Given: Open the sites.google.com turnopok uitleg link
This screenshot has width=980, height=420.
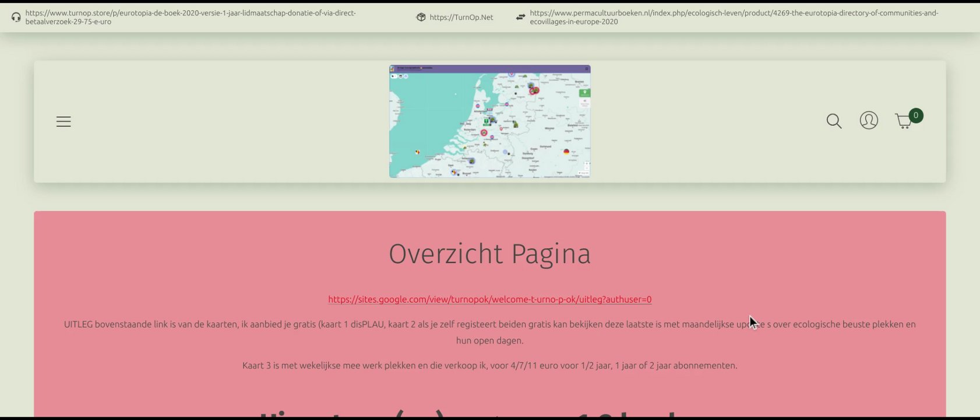Looking at the screenshot, I should click(489, 299).
